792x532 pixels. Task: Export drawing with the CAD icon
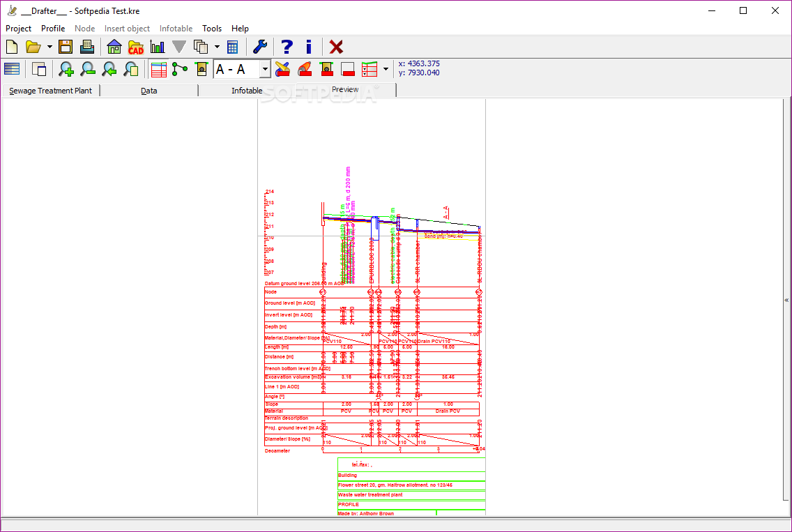136,47
